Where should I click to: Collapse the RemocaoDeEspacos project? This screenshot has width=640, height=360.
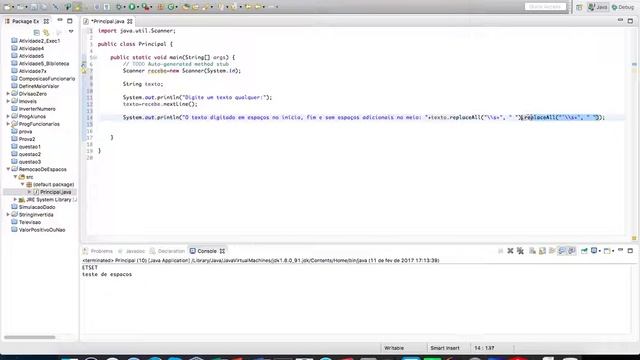8,169
